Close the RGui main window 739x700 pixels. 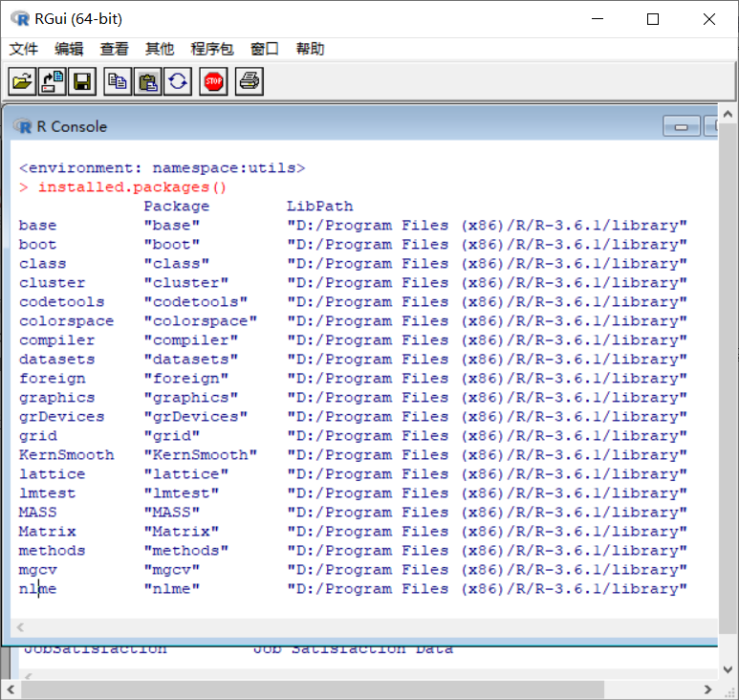pyautogui.click(x=709, y=19)
